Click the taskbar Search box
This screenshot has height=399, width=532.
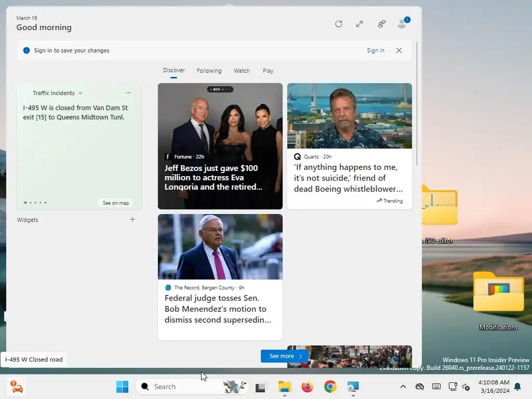click(x=192, y=387)
